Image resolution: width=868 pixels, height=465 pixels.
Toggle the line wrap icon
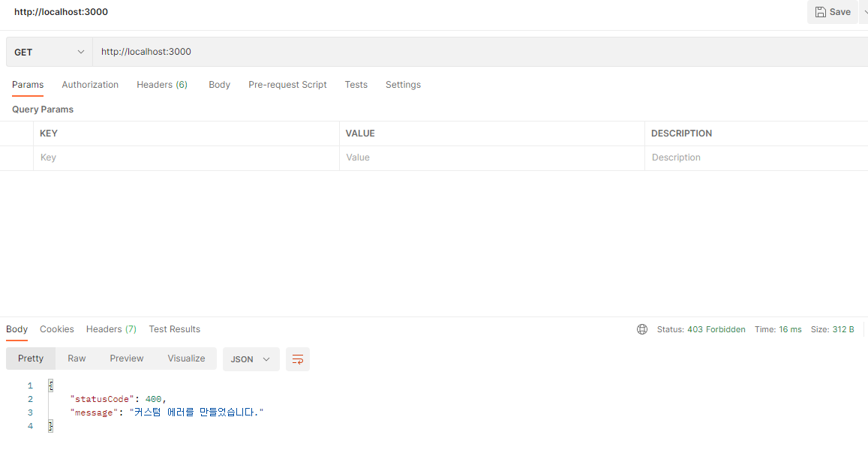click(298, 359)
